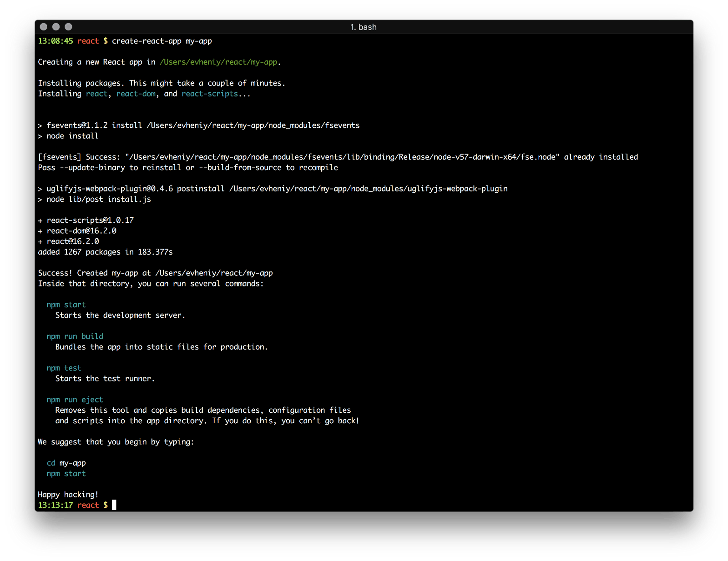Click the "create-react-app my-app" command
The width and height of the screenshot is (728, 561).
(x=162, y=41)
